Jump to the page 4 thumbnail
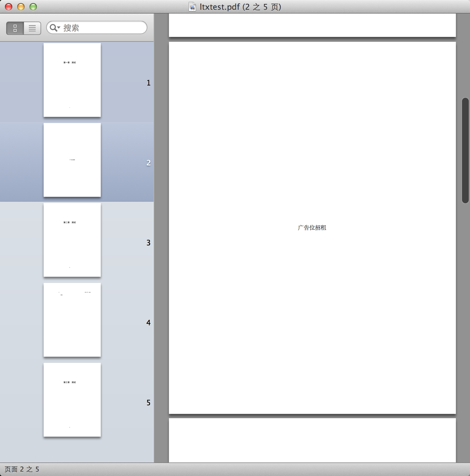The height and width of the screenshot is (476, 470). pyautogui.click(x=72, y=320)
